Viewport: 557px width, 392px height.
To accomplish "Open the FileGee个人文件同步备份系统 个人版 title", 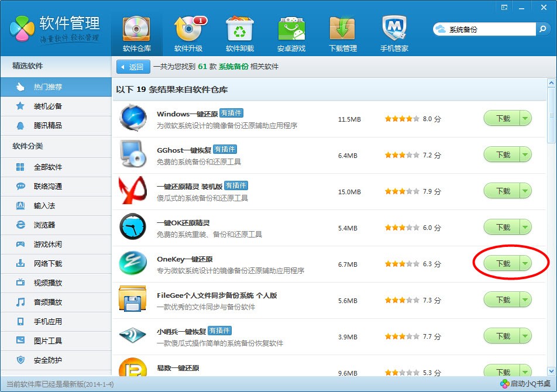I will [216, 295].
